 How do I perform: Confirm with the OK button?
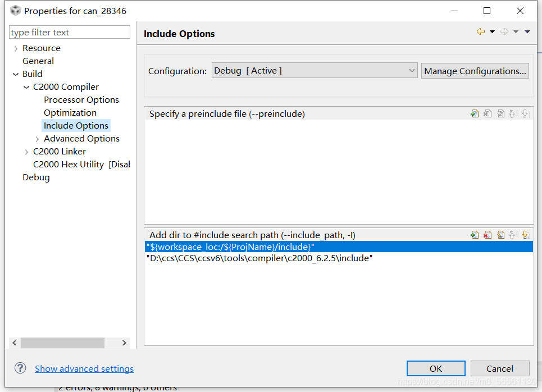[436, 368]
